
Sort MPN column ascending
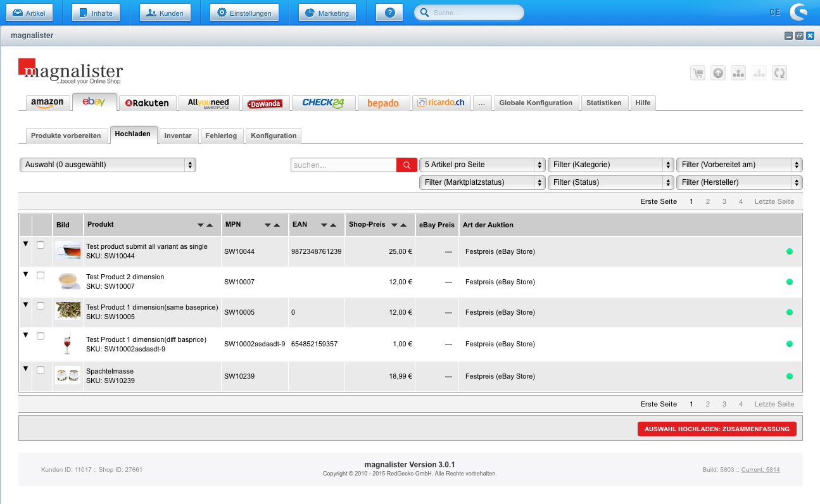(277, 225)
